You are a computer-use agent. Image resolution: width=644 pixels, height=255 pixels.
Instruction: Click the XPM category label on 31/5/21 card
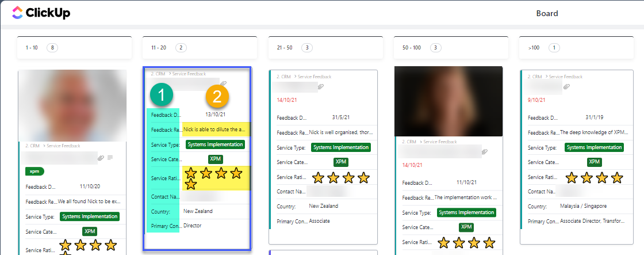[x=342, y=162]
